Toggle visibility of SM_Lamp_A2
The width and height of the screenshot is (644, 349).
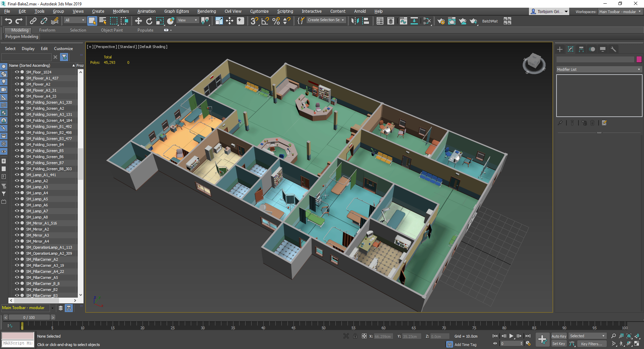[17, 181]
